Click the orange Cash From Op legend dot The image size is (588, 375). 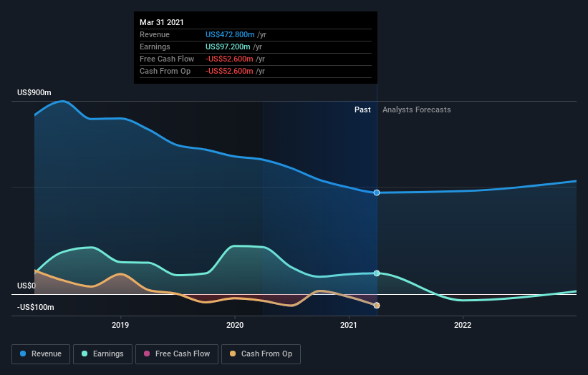233,354
